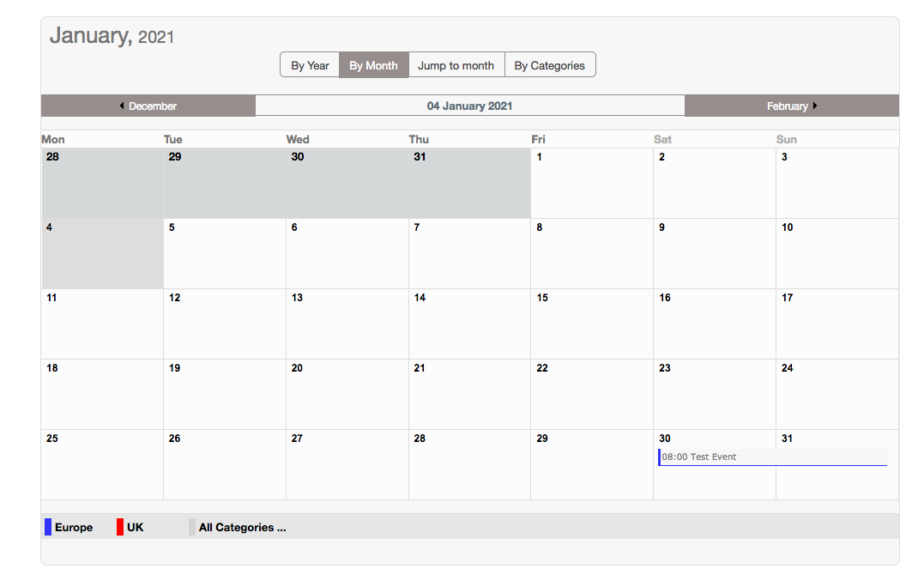The width and height of the screenshot is (924, 581).
Task: Click the red UK category color swatch
Action: point(120,527)
